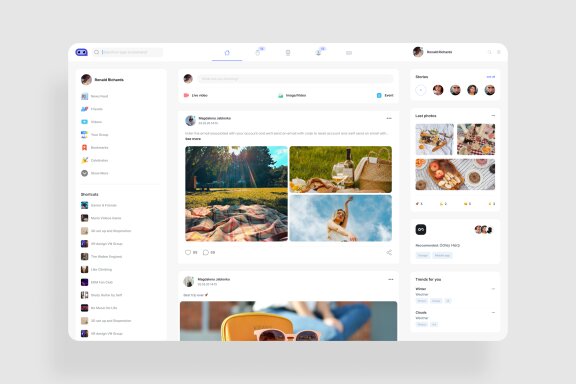The width and height of the screenshot is (576, 384).
Task: Open the third top navigation tab
Action: tap(288, 53)
